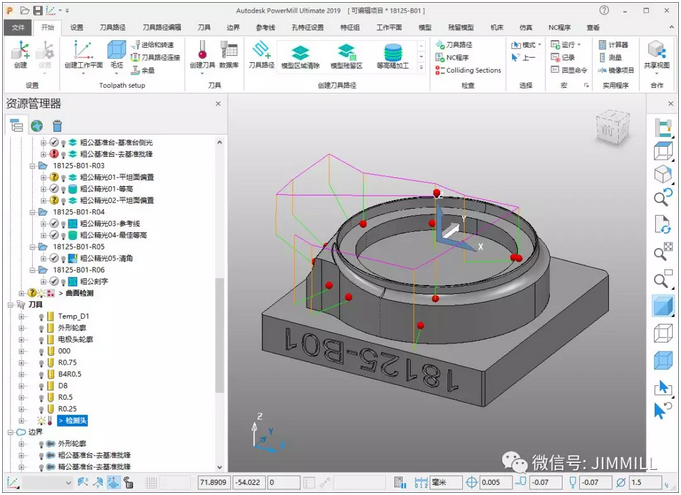Select the 等高精加工 strategy
The width and height of the screenshot is (681, 495).
tap(393, 57)
